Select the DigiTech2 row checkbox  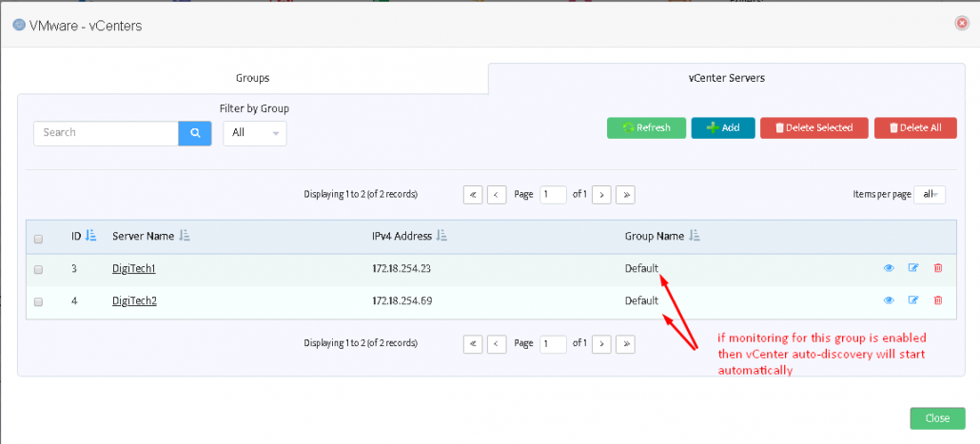pos(39,301)
